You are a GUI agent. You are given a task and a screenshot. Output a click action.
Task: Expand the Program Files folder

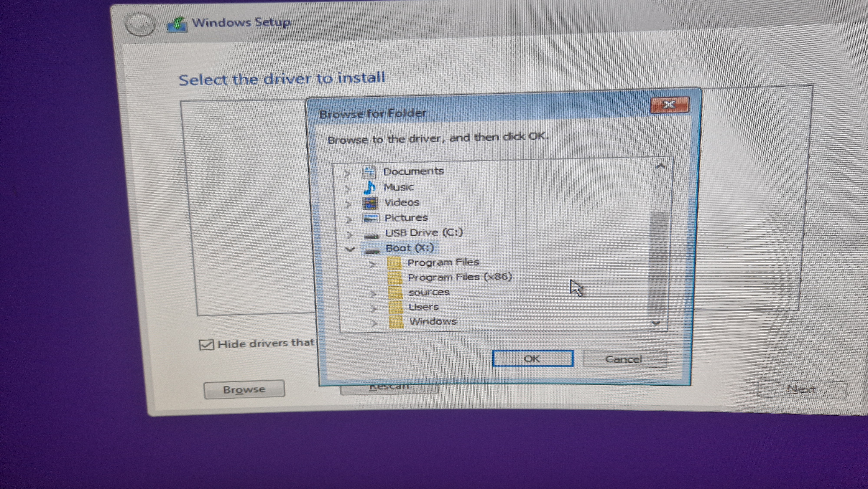[x=372, y=264]
